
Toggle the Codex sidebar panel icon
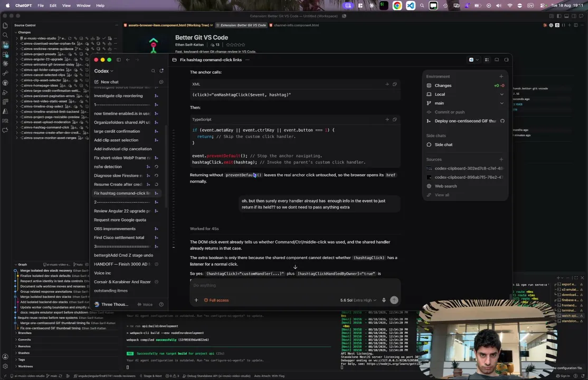(119, 60)
